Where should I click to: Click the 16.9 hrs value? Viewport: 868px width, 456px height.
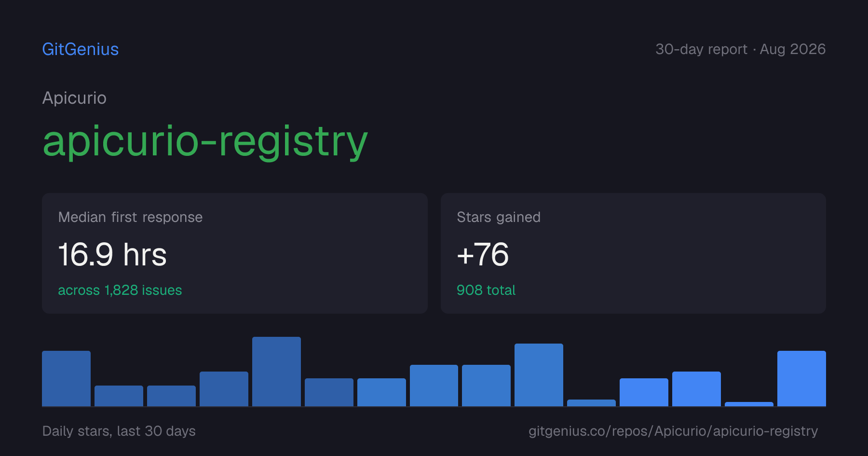click(112, 254)
